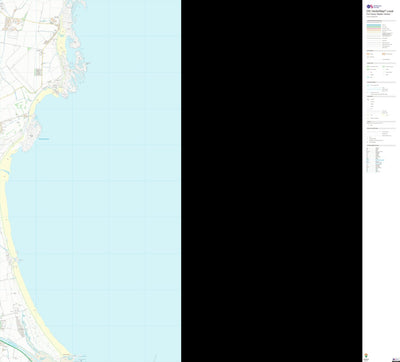Screen dimensions: 400x362
Task: Click the Ordnance Survey logo in legend
Action: click(x=374, y=6)
